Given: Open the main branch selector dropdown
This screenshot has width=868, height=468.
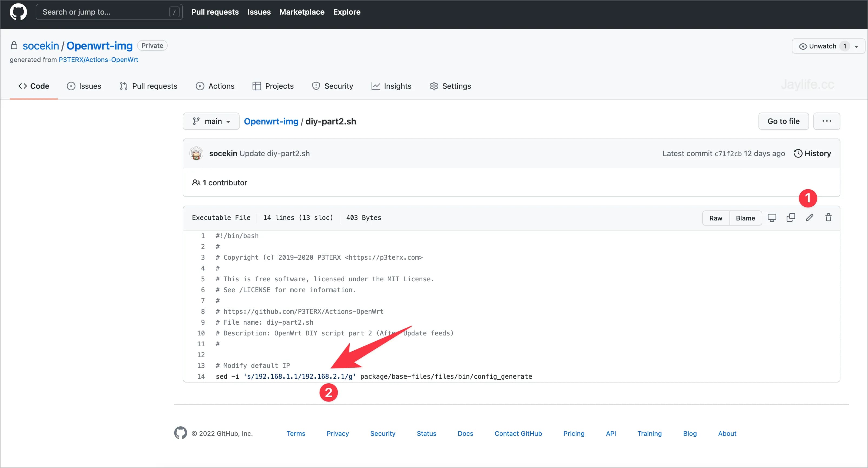Looking at the screenshot, I should point(211,121).
